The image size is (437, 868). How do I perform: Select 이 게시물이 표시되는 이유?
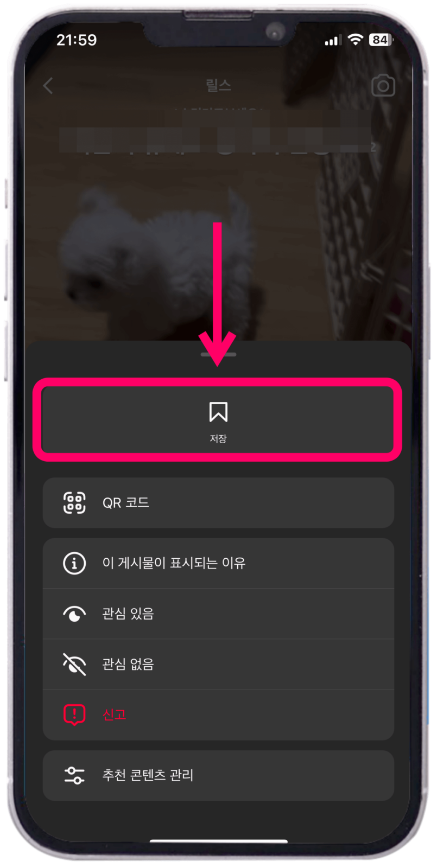[x=218, y=563]
